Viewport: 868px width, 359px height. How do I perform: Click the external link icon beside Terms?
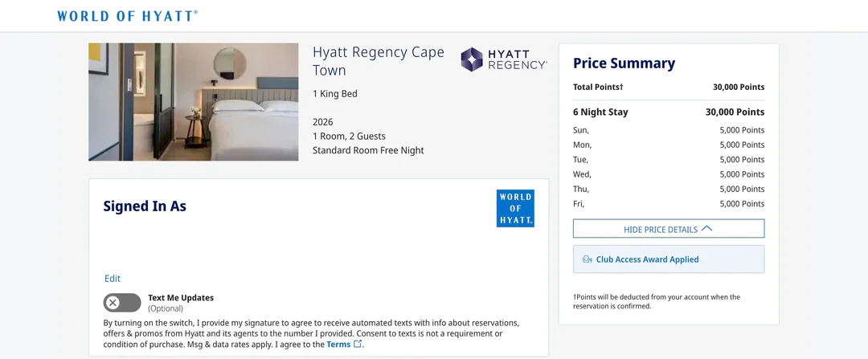pos(358,344)
